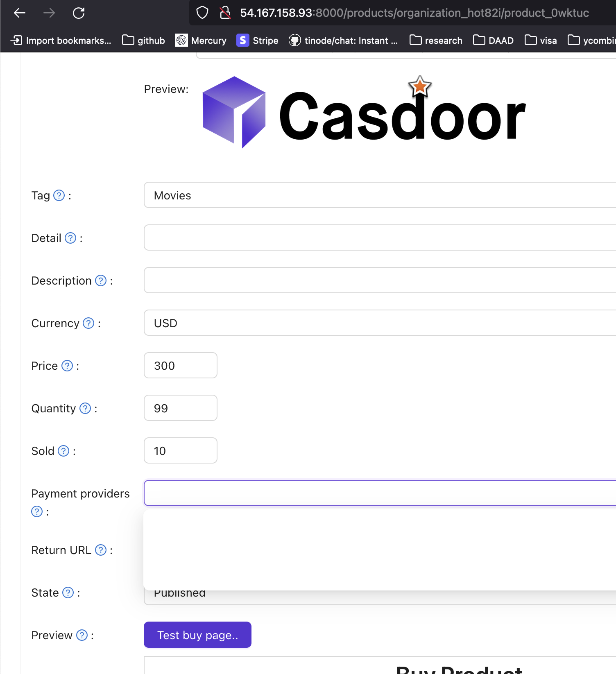The height and width of the screenshot is (674, 616).
Task: Go back using the browser back arrow
Action: point(20,13)
